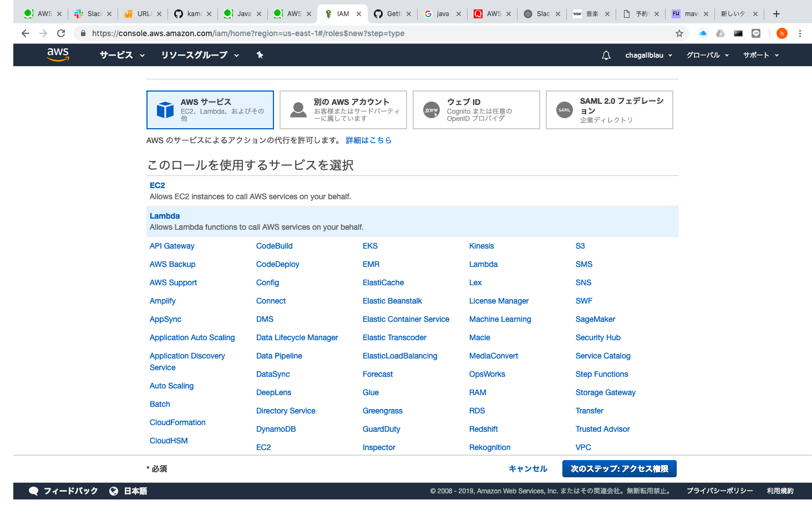
Task: Click the フィードバック footer button
Action: tap(63, 491)
